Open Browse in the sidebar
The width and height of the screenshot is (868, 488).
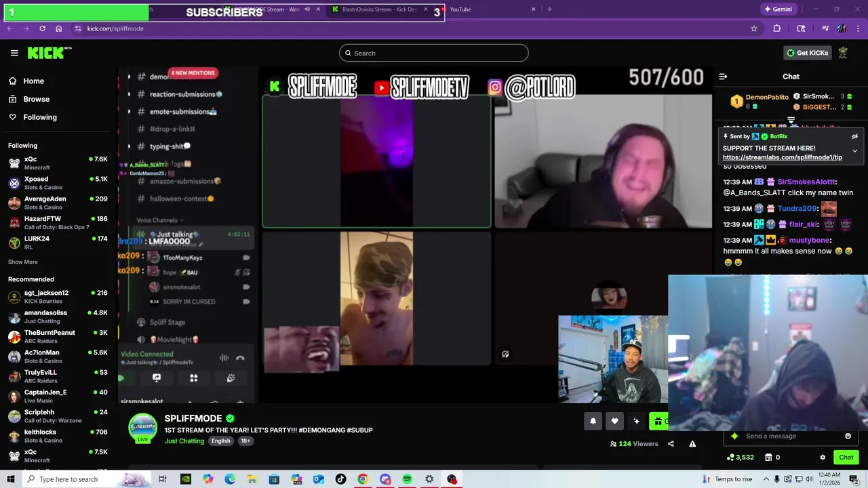coord(36,99)
